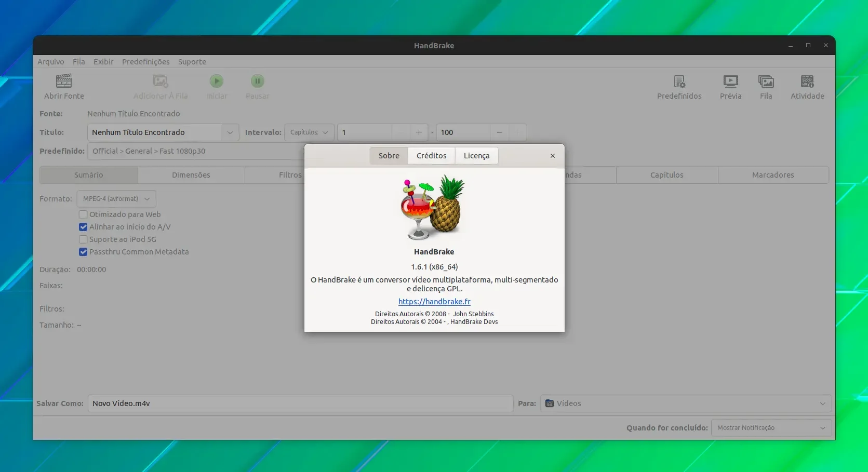Click Direitos Autorais 2008 John Stebbins text
Viewport: 868px width, 472px height.
(x=434, y=314)
